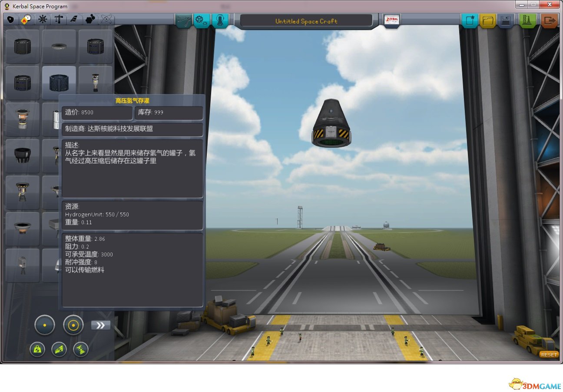
Task: Pick the highlighted hydrogen tank part
Action: [x=59, y=83]
